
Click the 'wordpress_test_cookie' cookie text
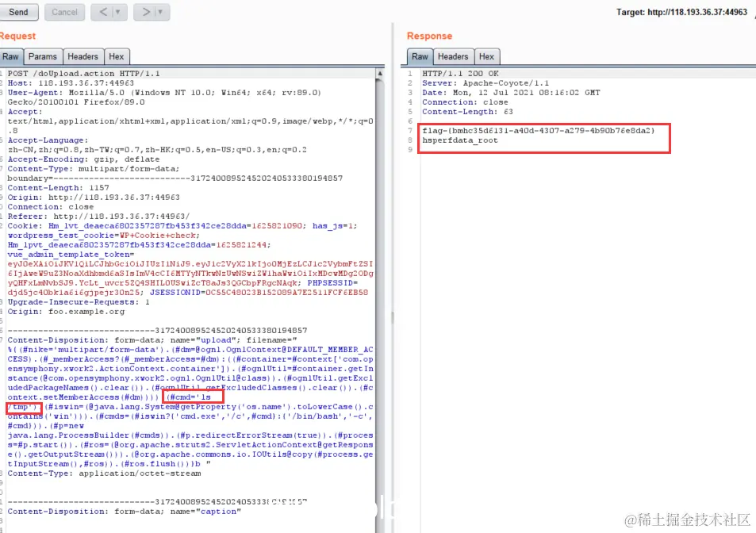point(61,236)
